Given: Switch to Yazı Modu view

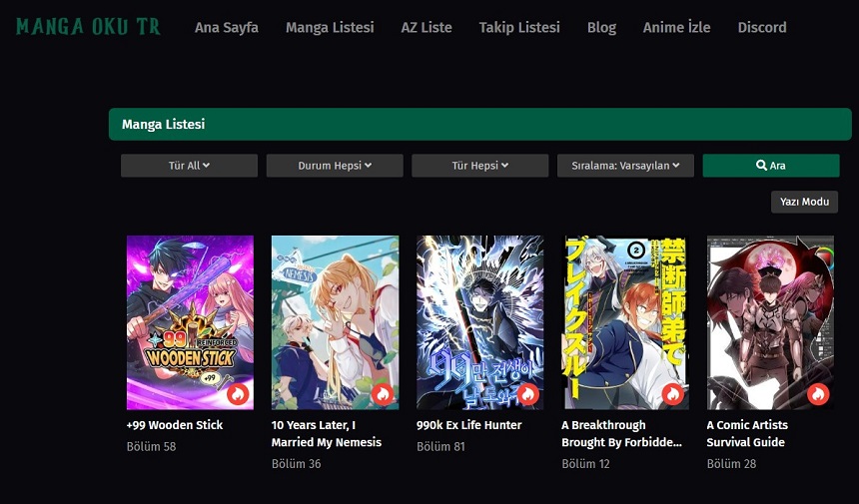Looking at the screenshot, I should click(x=804, y=202).
